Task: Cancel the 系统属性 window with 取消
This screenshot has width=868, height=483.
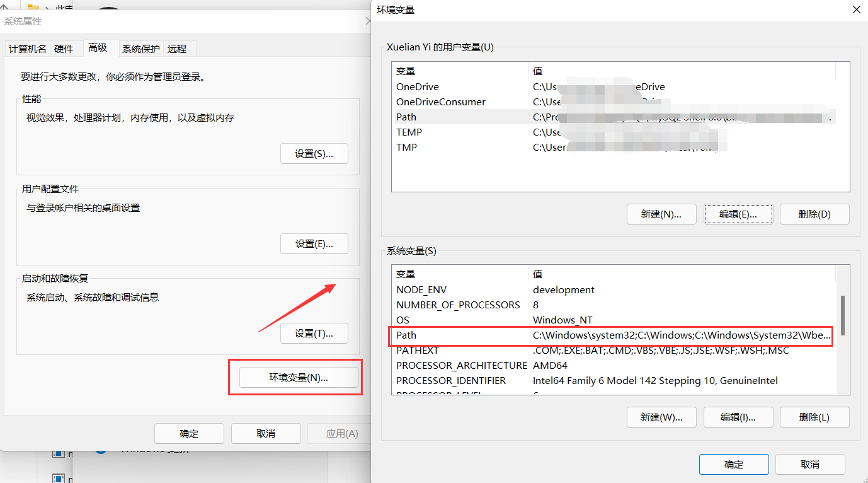Action: (x=266, y=434)
